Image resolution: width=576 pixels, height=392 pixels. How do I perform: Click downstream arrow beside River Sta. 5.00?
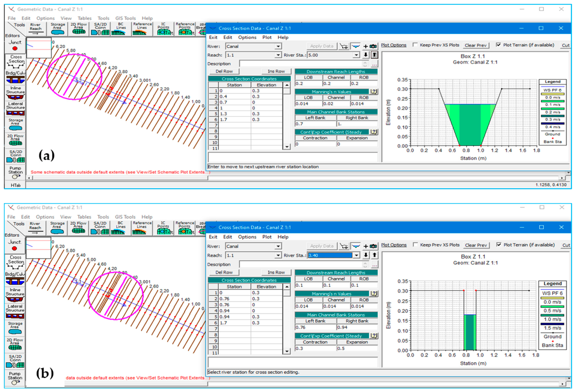(x=366, y=55)
